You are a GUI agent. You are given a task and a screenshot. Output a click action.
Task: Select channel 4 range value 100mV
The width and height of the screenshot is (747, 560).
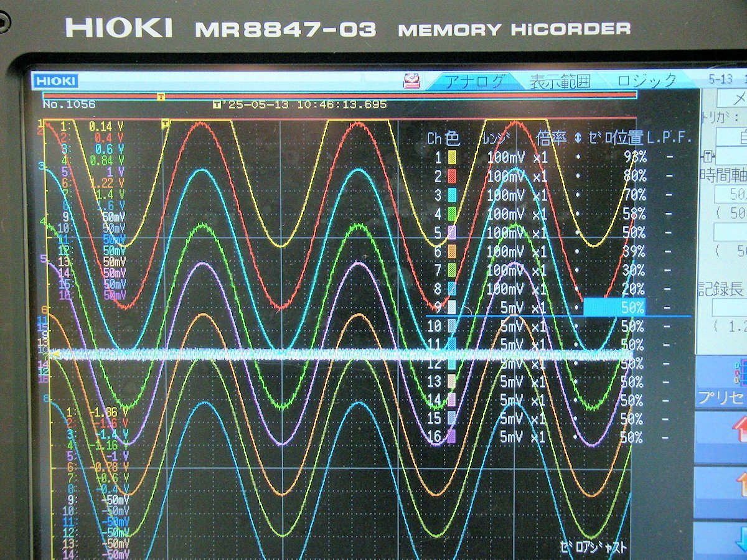click(505, 214)
